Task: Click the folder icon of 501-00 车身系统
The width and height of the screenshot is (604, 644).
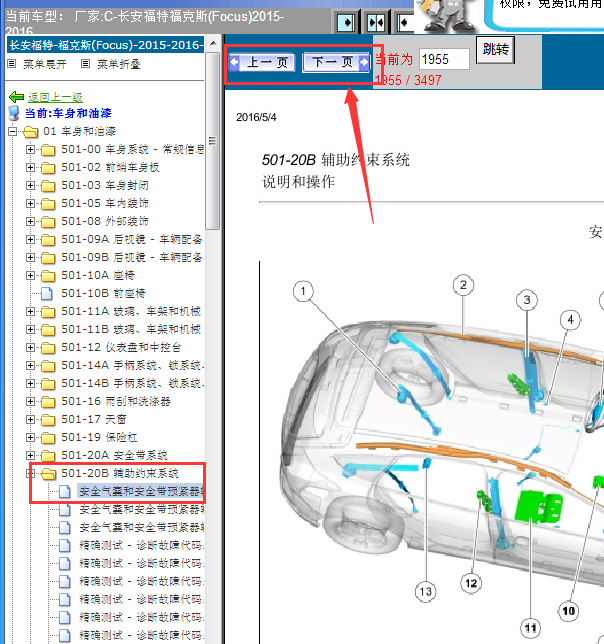Action: point(48,150)
